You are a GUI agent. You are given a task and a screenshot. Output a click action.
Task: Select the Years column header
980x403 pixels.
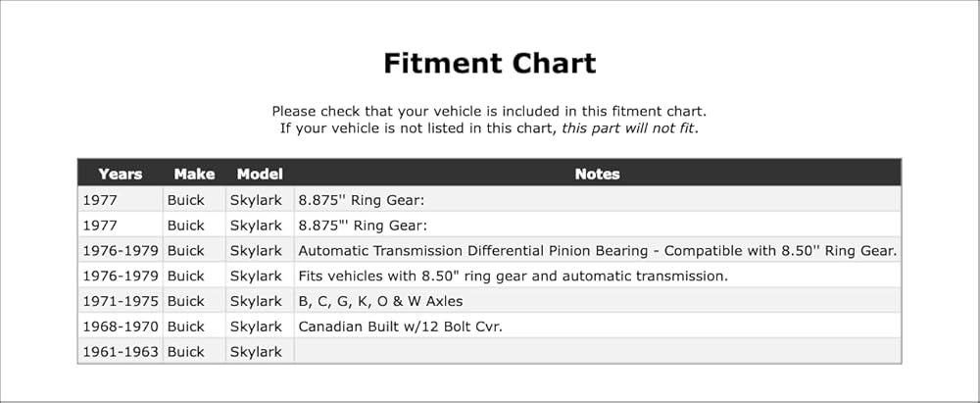click(120, 174)
